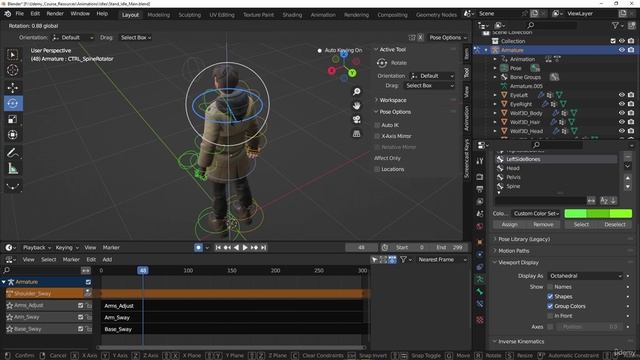The image size is (640, 360).
Task: Select the Cursor tool in the viewport toolbar
Action: click(13, 70)
